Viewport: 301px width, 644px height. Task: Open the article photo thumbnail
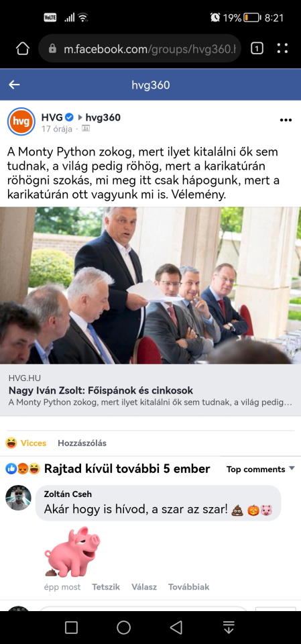(x=150, y=286)
